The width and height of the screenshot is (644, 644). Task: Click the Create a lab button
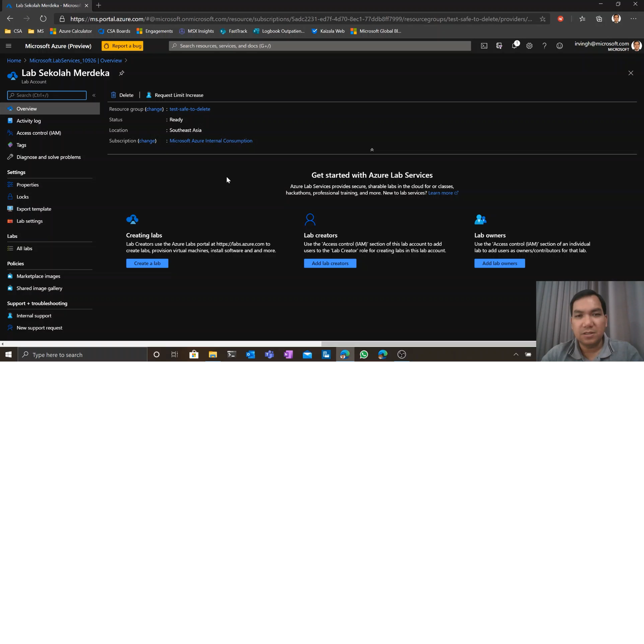coord(147,263)
